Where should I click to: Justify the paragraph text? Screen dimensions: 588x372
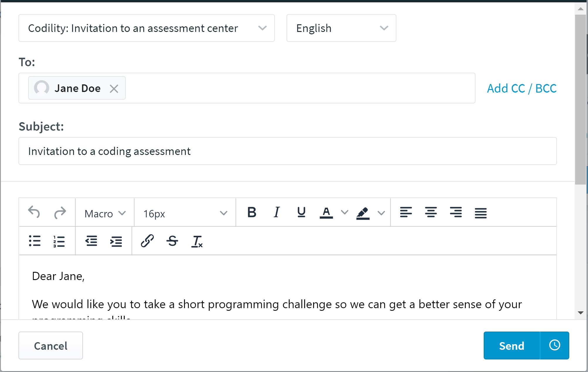coord(480,213)
